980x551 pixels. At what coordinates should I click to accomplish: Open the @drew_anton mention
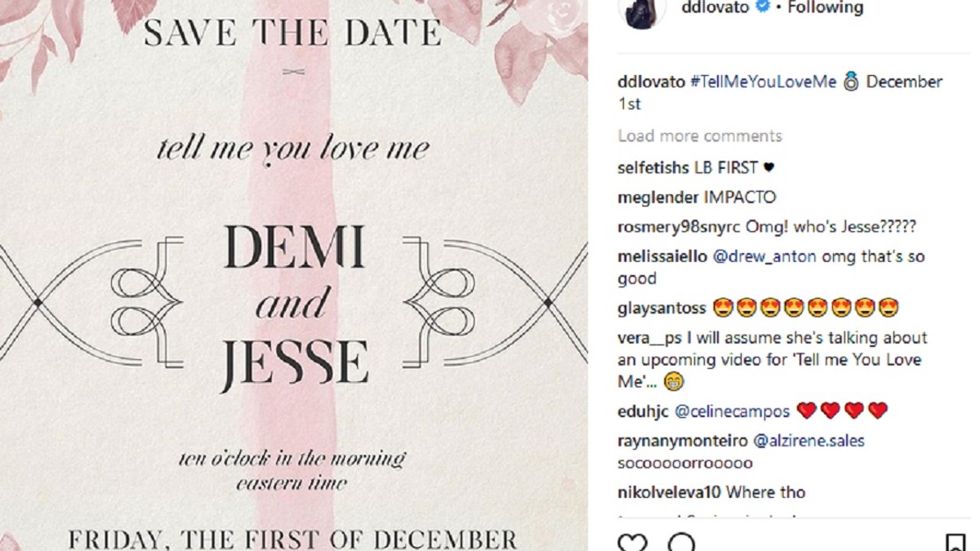tap(764, 256)
